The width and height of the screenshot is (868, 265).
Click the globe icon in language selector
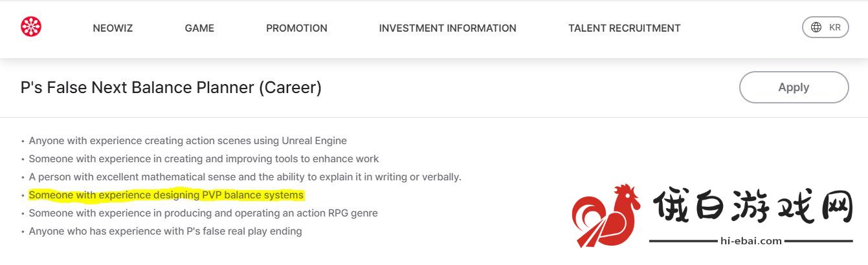[816, 27]
